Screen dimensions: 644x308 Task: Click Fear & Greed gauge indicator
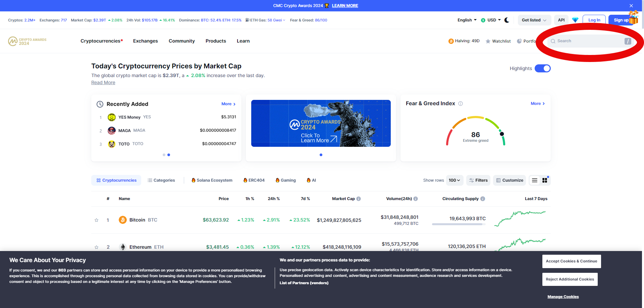tap(502, 134)
